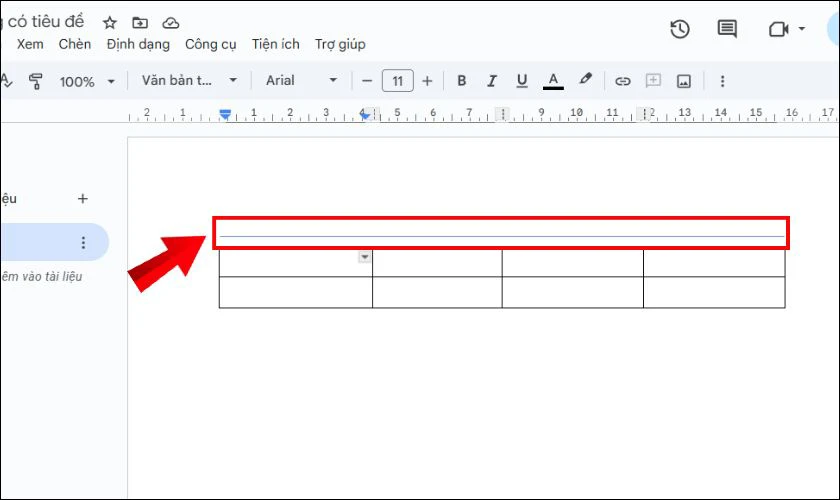
Task: Click the ruler column marker near 8
Action: click(x=502, y=114)
